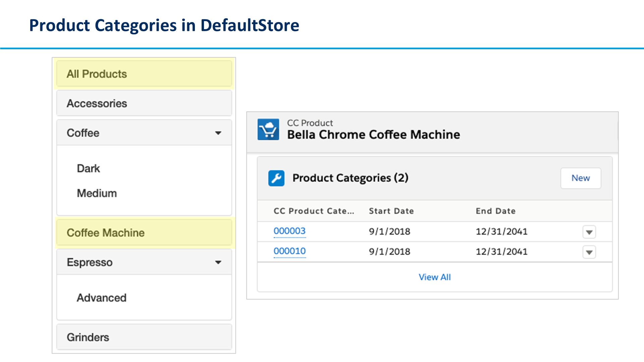Click the Start Date column header
Image resolution: width=644 pixels, height=362 pixels.
click(x=391, y=211)
